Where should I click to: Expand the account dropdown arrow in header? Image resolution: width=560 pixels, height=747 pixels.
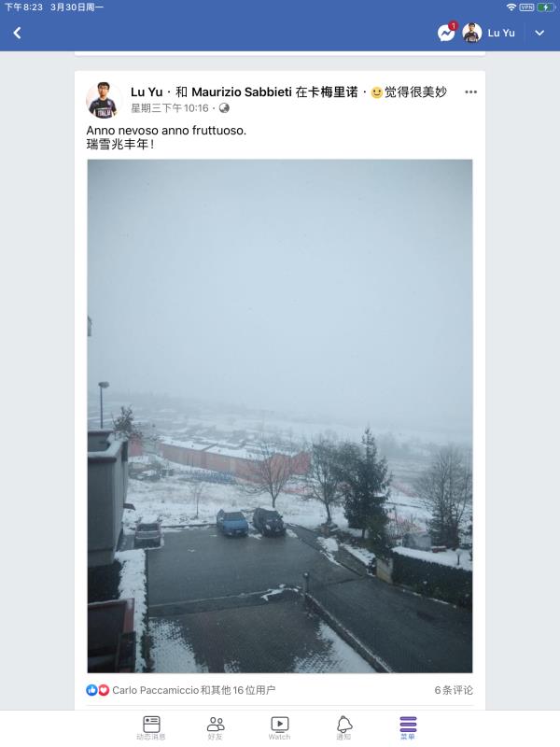[x=539, y=33]
